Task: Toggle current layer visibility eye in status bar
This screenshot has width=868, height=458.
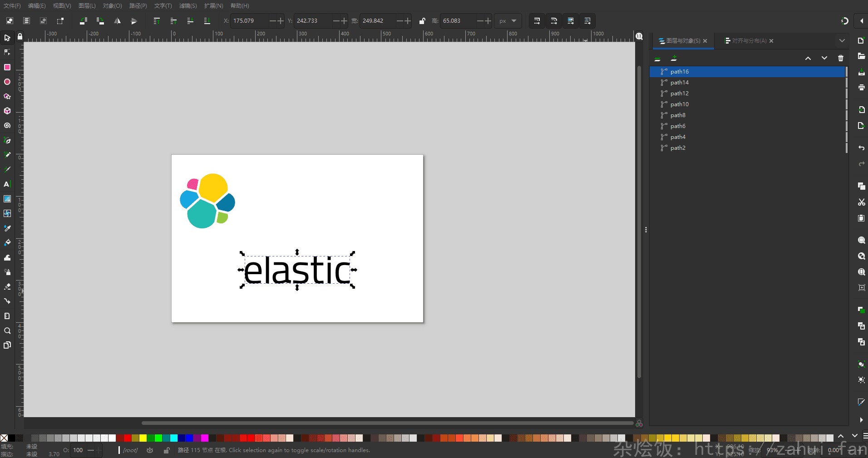Action: [x=150, y=450]
